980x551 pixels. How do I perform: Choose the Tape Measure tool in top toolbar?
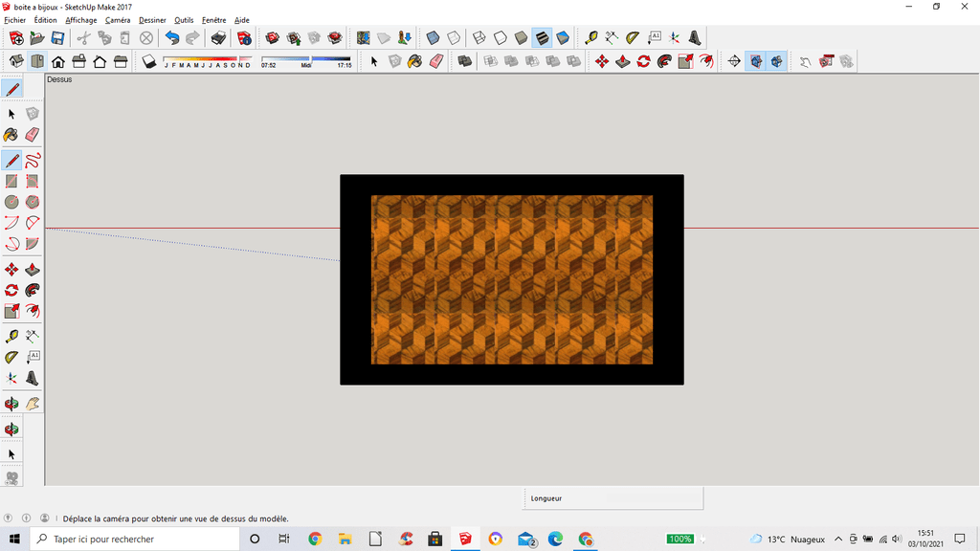tap(590, 38)
